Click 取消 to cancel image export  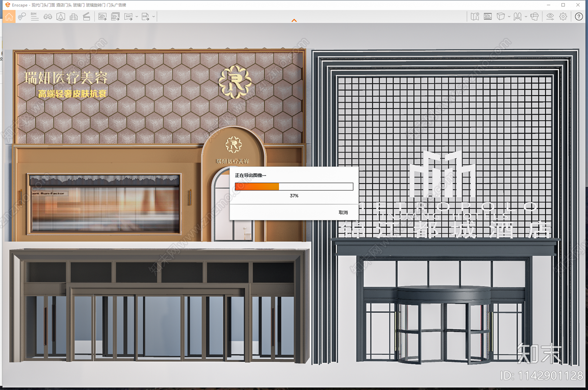(343, 213)
